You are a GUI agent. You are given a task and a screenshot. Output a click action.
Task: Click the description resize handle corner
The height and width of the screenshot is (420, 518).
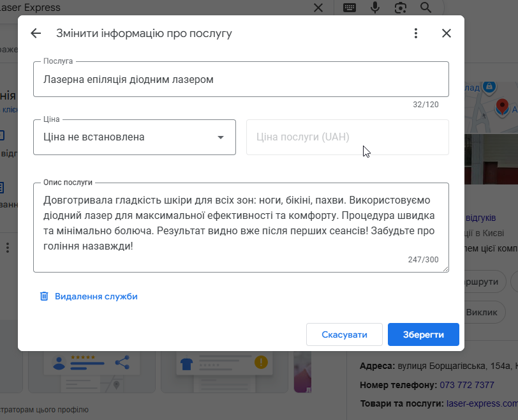pos(446,269)
